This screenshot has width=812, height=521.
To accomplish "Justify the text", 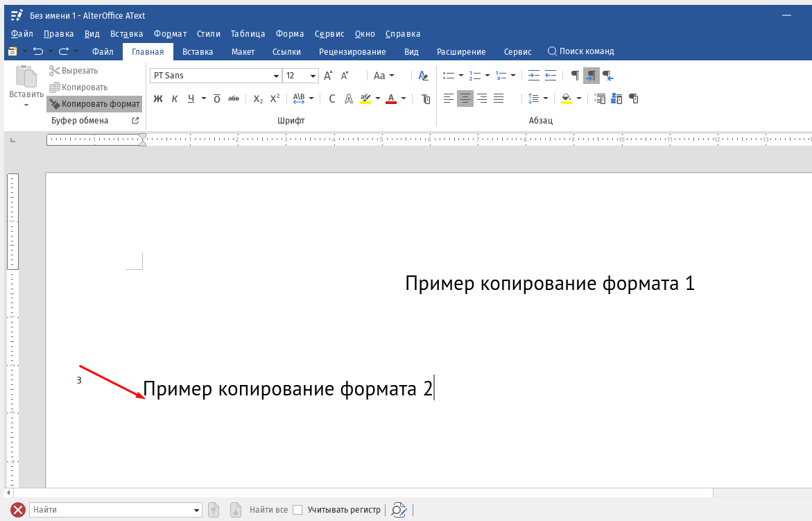I will click(x=498, y=99).
